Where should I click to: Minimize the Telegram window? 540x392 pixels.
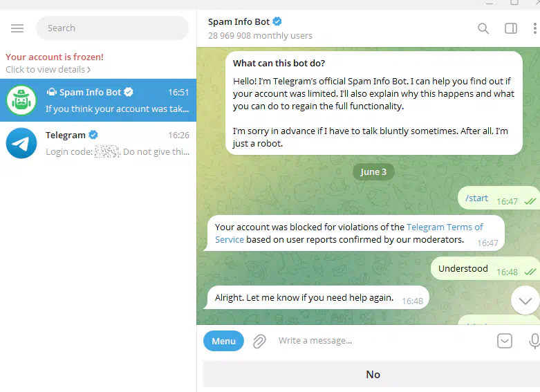click(x=490, y=3)
